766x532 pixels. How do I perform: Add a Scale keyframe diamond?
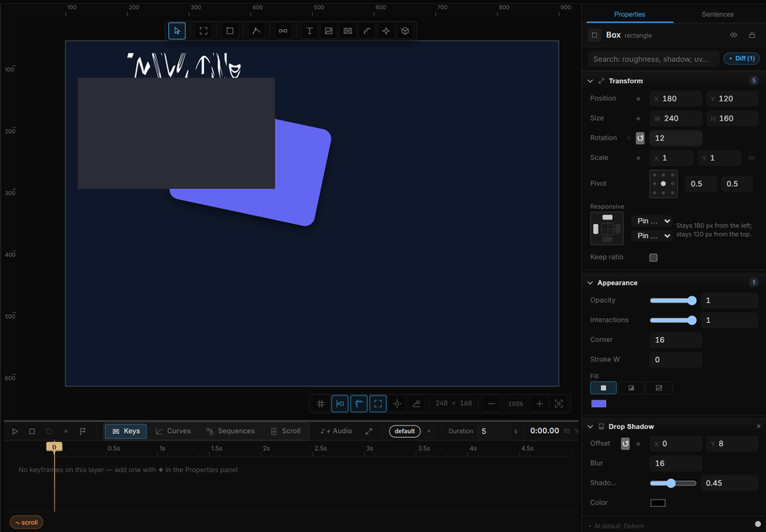[x=638, y=158]
